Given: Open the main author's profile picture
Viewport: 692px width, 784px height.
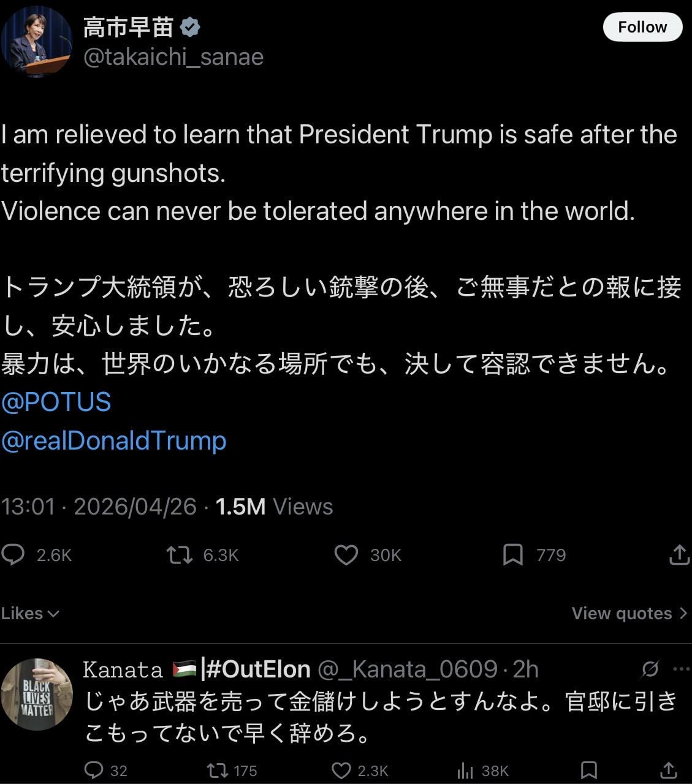Looking at the screenshot, I should pyautogui.click(x=36, y=42).
